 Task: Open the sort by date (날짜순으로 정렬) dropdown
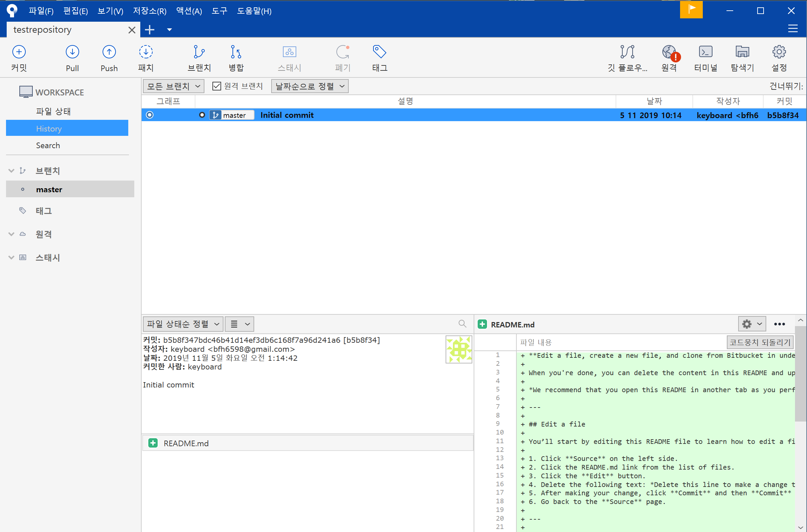[310, 86]
